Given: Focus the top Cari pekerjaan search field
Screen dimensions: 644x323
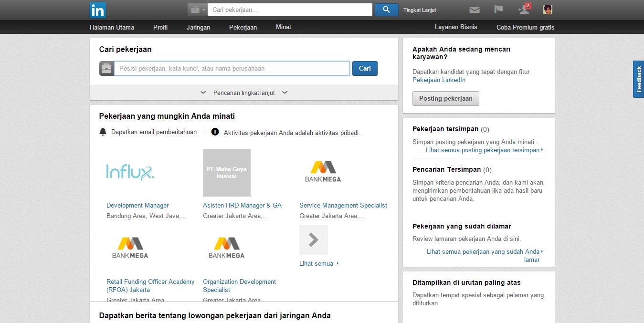Looking at the screenshot, I should pyautogui.click(x=290, y=10).
